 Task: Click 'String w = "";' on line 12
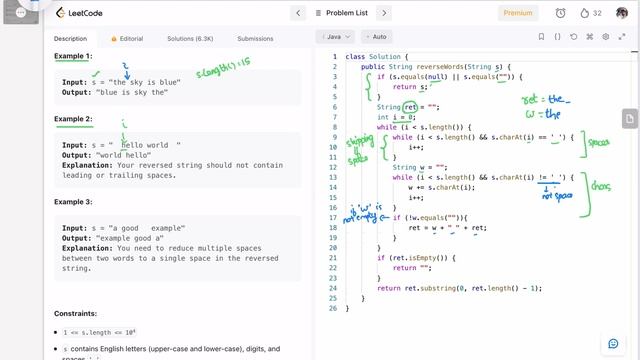pos(420,167)
